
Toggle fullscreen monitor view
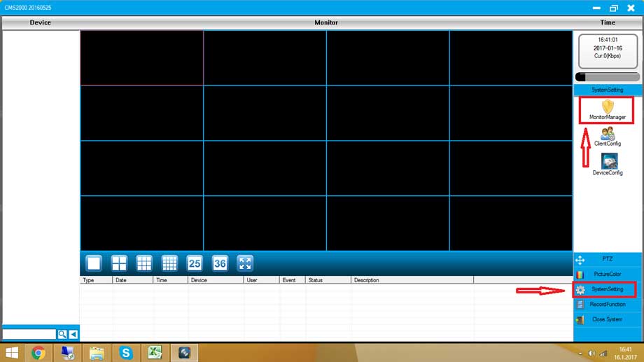[x=245, y=263]
